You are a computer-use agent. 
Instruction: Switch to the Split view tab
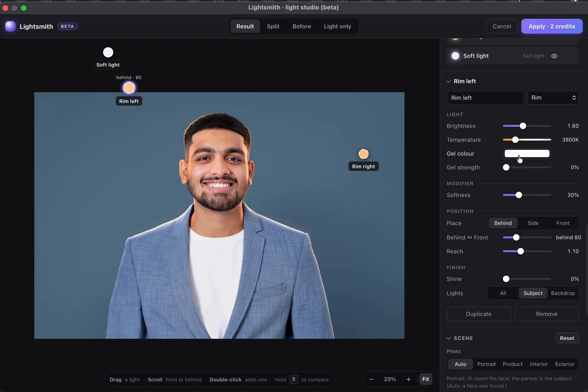pyautogui.click(x=273, y=27)
